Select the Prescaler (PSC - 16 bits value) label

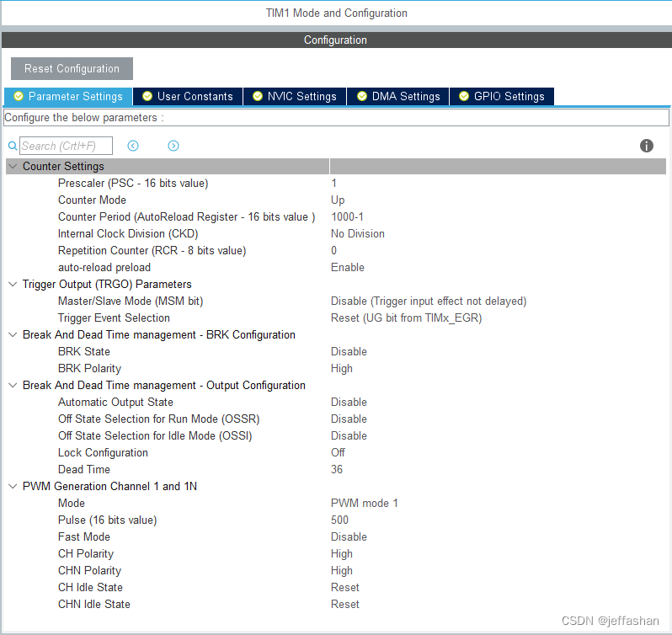point(133,183)
